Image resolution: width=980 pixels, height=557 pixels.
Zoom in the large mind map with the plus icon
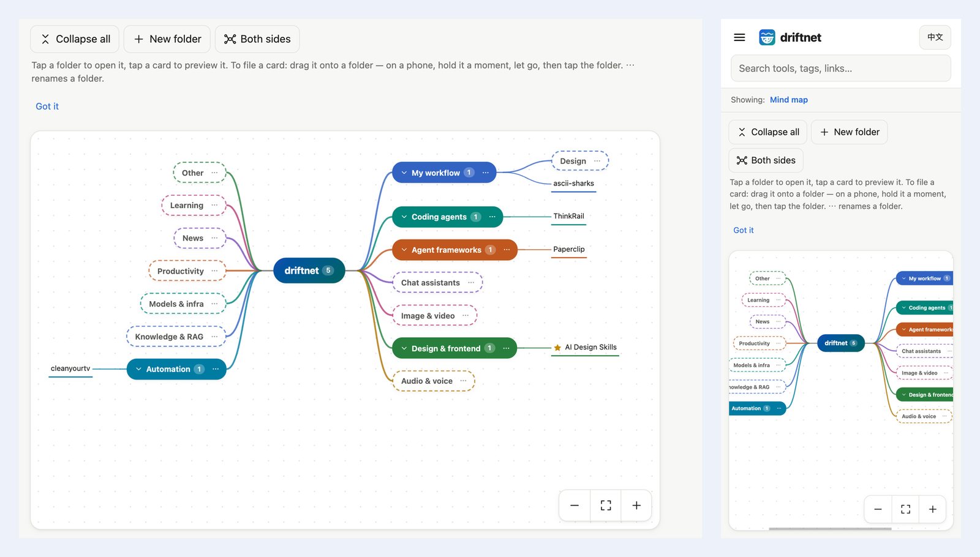click(636, 506)
